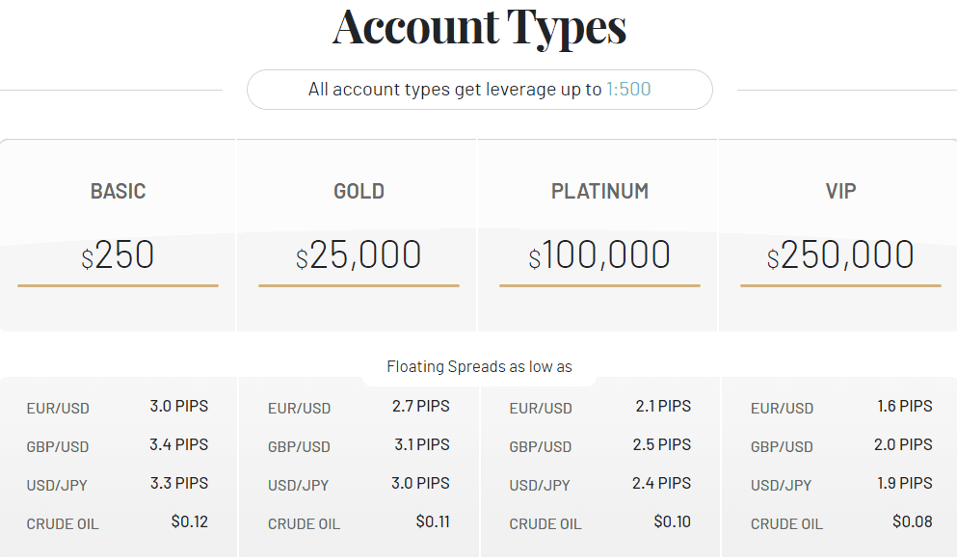Click the $250,000 VIP deposit amount
The width and height of the screenshot is (957, 560).
840,254
